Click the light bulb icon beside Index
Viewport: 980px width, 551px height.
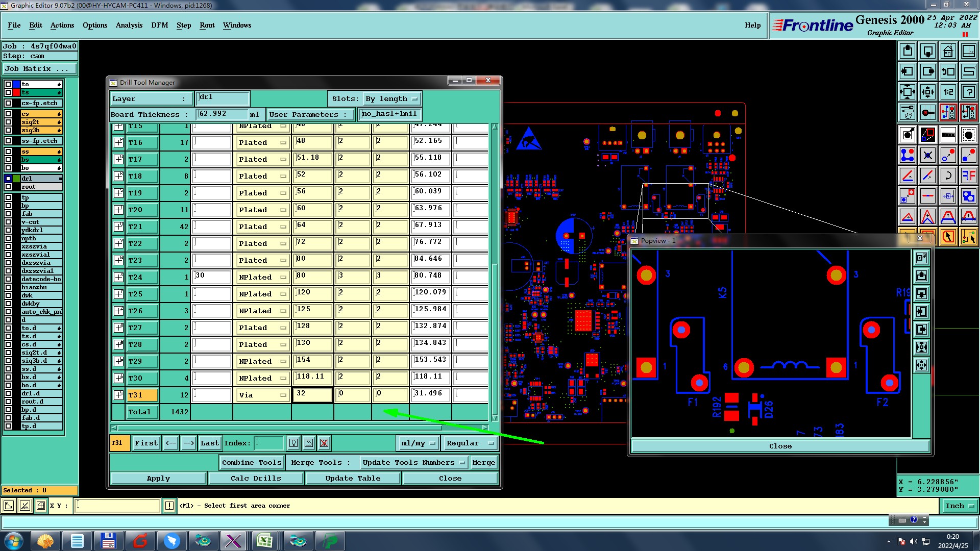293,443
